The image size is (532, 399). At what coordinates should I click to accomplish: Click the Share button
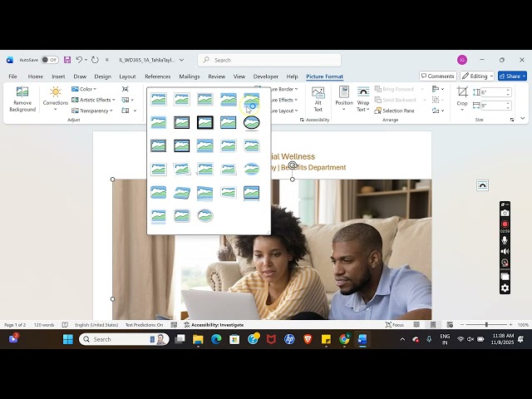tap(512, 76)
